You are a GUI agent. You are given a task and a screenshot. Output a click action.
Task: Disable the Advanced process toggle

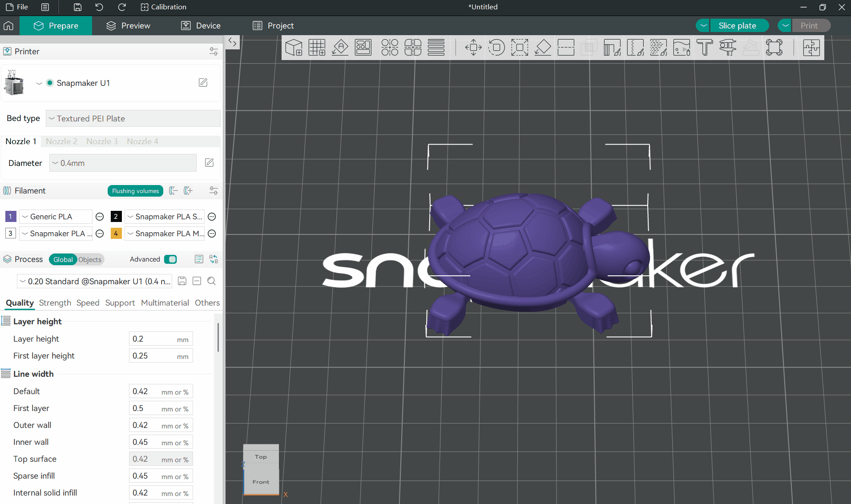pos(170,259)
